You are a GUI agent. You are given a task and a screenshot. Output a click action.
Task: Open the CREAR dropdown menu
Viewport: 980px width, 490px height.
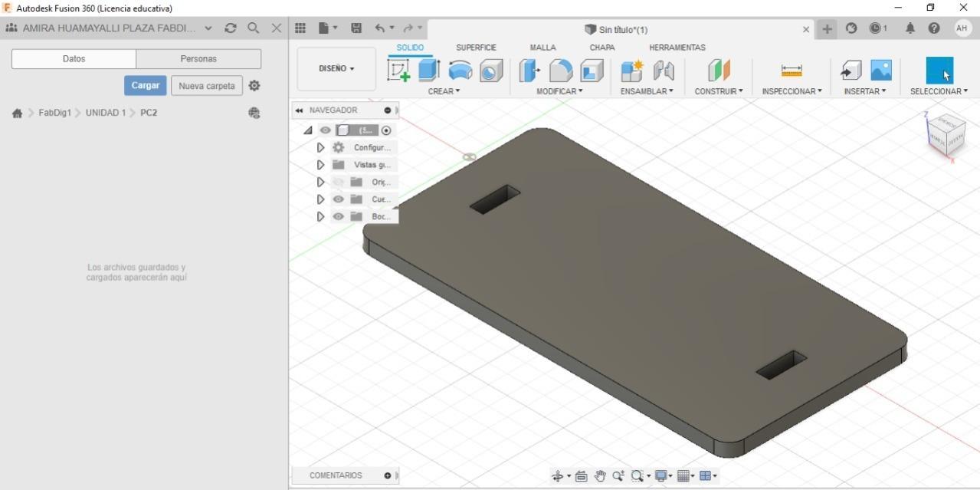point(444,91)
